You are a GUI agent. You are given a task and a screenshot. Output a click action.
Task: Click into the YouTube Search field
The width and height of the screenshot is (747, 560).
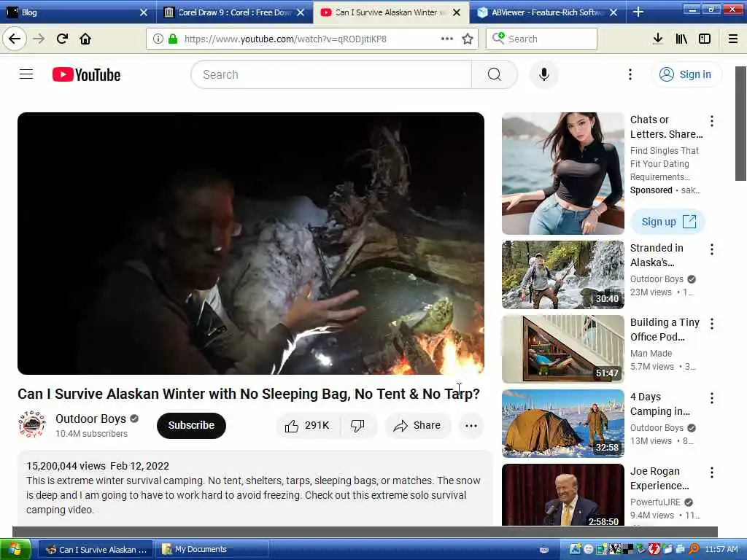click(331, 74)
